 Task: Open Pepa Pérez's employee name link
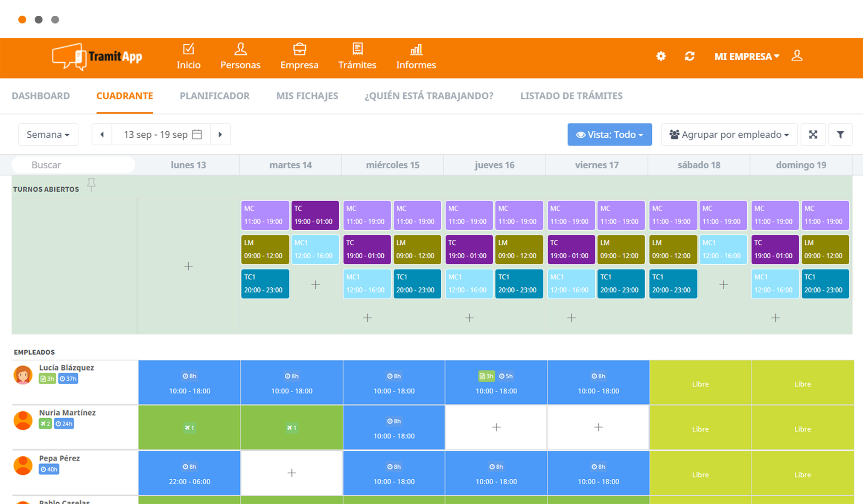tap(59, 458)
